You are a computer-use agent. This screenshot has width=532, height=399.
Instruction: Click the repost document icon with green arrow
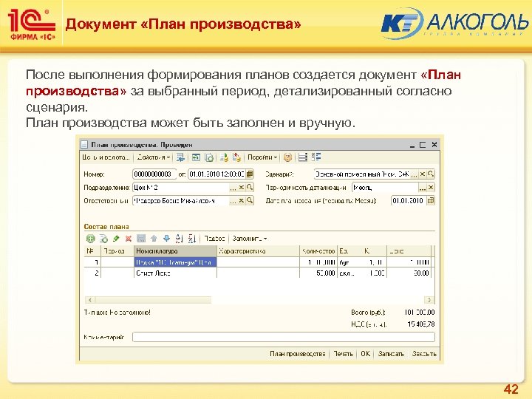[209, 157]
